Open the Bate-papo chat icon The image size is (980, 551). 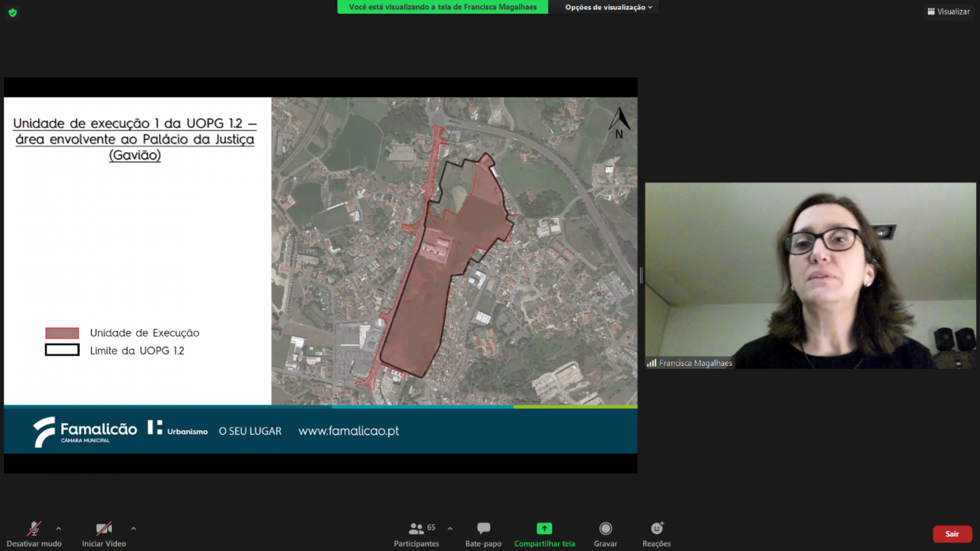point(483,528)
